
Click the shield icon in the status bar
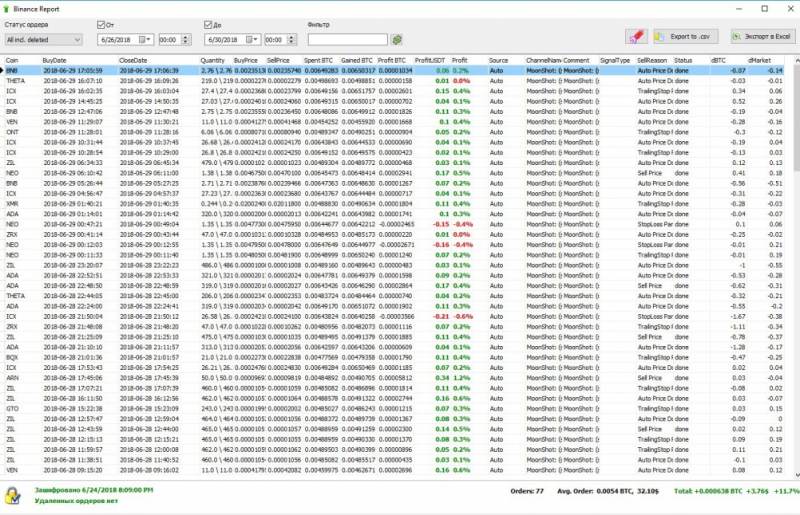12,495
